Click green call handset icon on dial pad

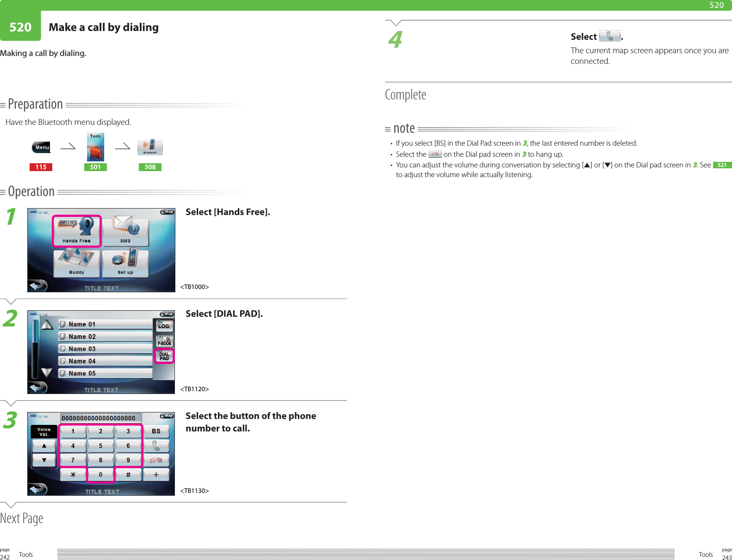point(156,446)
